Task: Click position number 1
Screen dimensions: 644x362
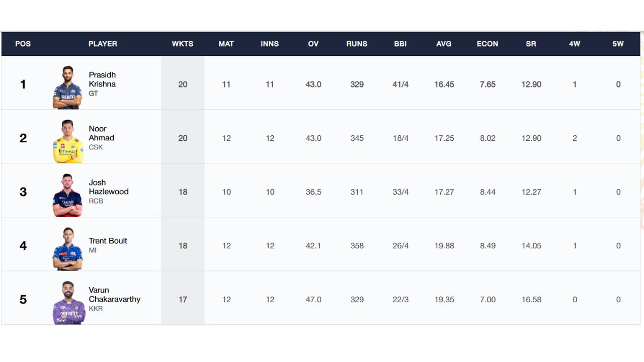Action: tap(23, 84)
